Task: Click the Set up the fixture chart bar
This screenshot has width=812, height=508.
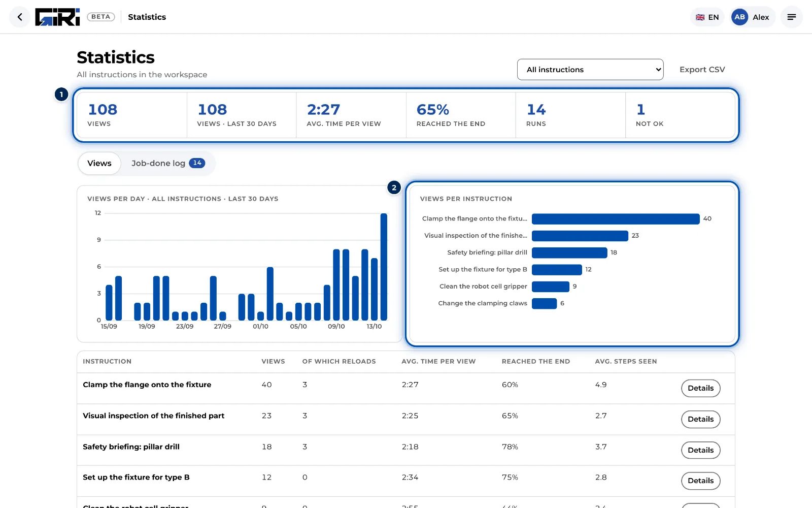Action: point(557,270)
